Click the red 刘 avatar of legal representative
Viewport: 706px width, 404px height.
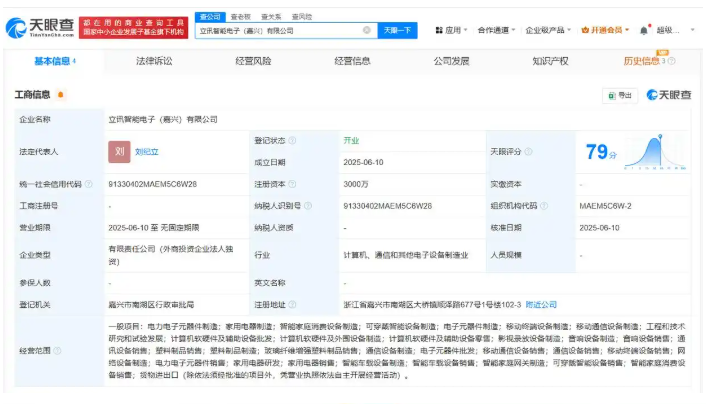click(119, 152)
